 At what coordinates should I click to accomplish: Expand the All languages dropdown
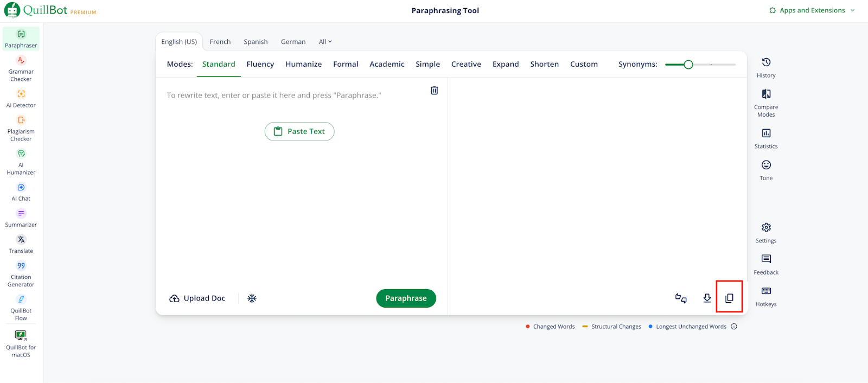pos(325,42)
